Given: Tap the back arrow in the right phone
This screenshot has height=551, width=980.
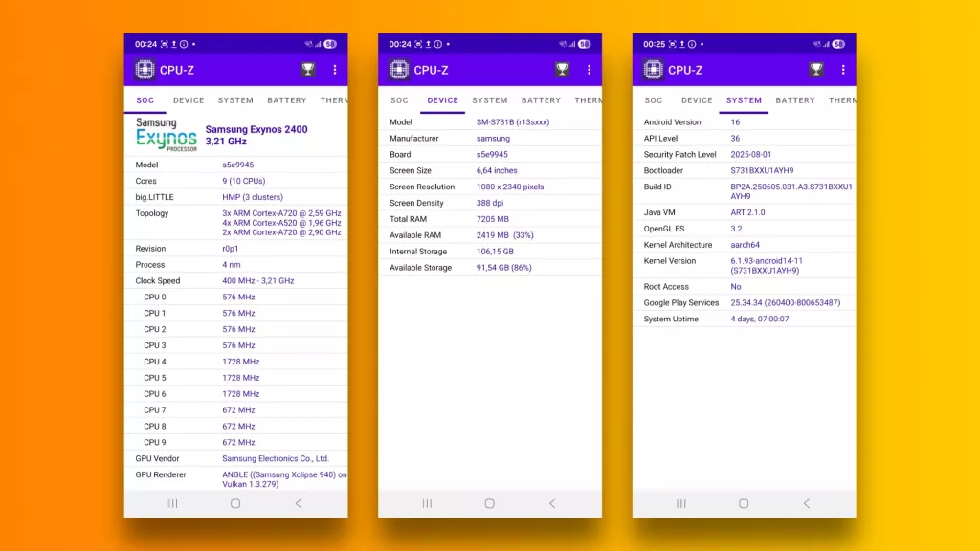Looking at the screenshot, I should (x=807, y=503).
